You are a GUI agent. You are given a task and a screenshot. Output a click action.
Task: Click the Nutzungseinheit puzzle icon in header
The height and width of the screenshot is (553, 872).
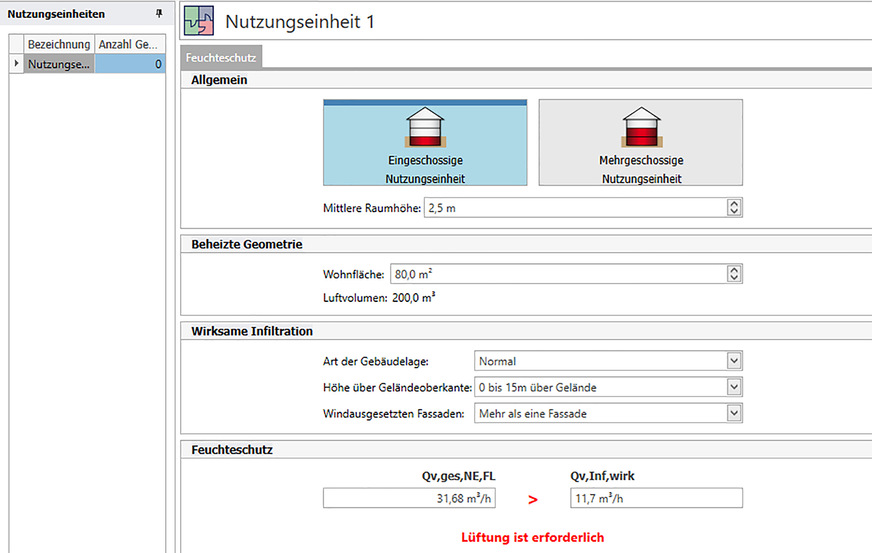click(x=199, y=21)
